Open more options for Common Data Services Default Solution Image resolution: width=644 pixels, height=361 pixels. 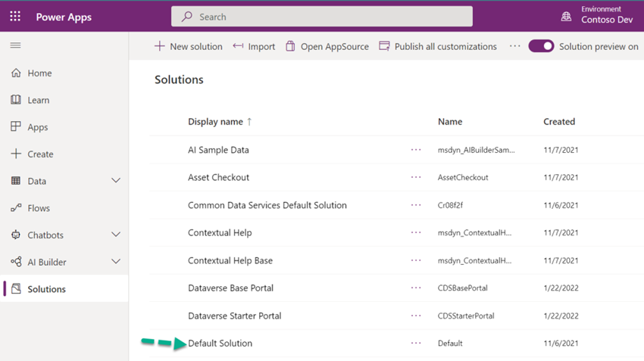pyautogui.click(x=416, y=204)
